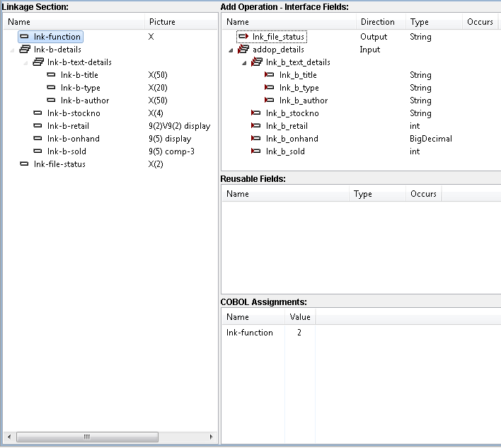Viewport: 501px width, 448px height.
Task: Collapse the lnk-b-details tree node
Action: click(x=12, y=50)
